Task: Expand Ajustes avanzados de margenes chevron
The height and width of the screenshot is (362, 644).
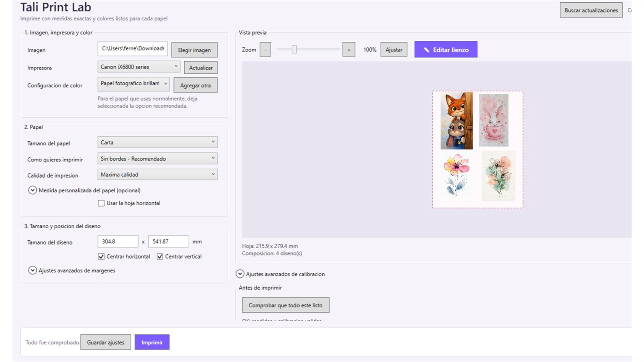Action: 33,270
